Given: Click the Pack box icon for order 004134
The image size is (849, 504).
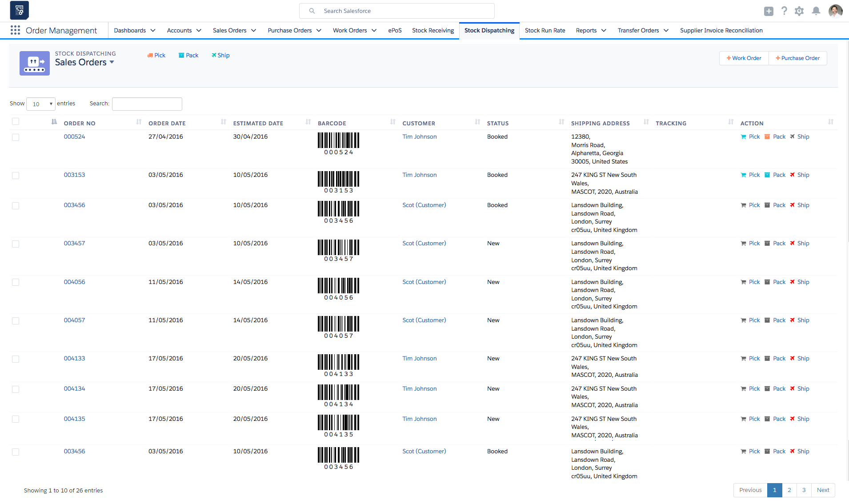Looking at the screenshot, I should [767, 389].
